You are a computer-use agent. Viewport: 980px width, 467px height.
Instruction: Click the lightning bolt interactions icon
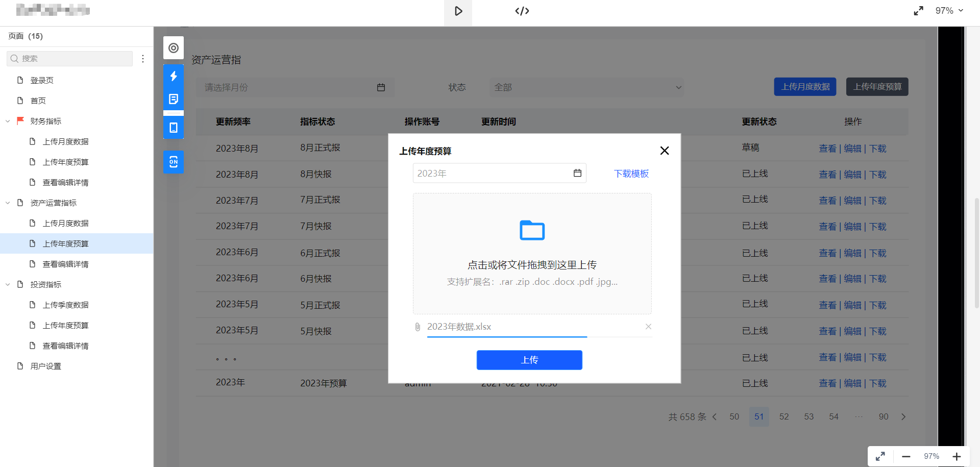pos(174,76)
